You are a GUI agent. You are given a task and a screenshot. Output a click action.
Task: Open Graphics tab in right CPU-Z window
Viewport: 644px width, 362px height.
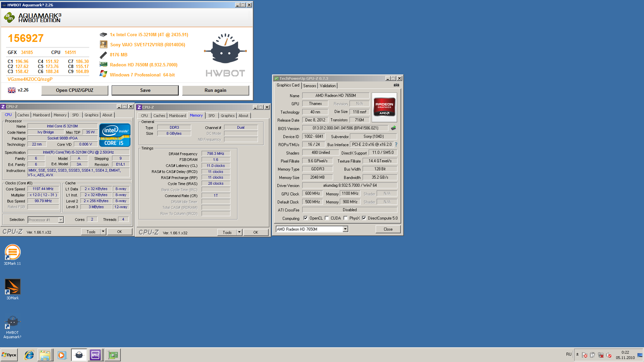[228, 116]
